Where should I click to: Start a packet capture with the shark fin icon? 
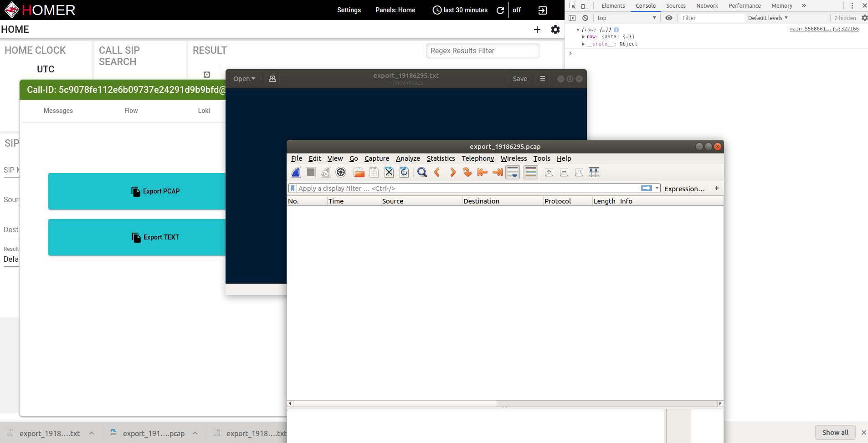(x=295, y=172)
